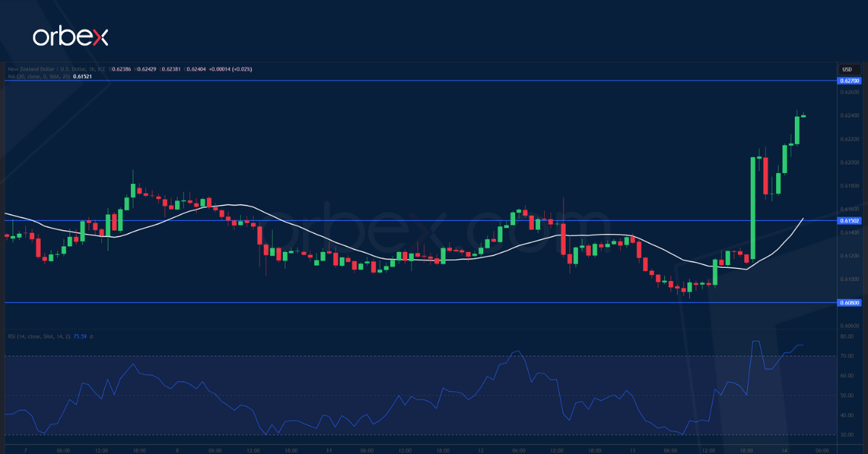Click the 0.62700 price level label
Viewport: 868px width, 454px height.
[x=849, y=80]
